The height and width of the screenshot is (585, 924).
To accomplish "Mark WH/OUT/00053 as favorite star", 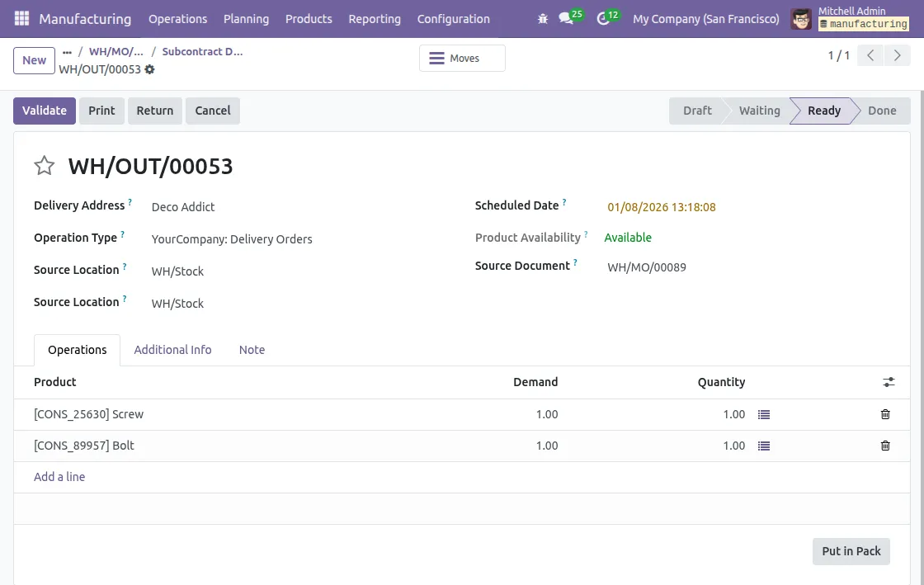I will [45, 166].
